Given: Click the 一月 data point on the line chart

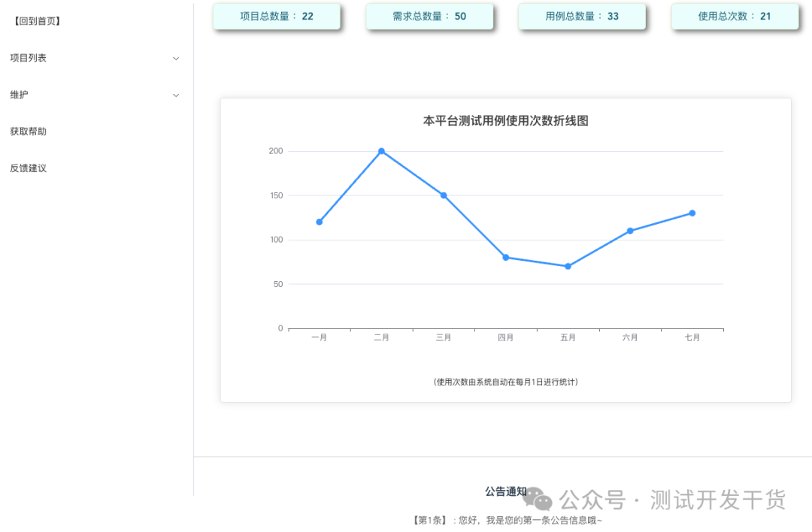Looking at the screenshot, I should pos(320,222).
